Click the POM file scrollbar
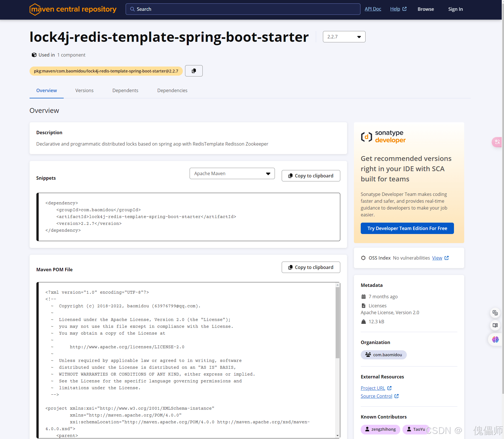Screen dimensions: 504x439 point(338,321)
